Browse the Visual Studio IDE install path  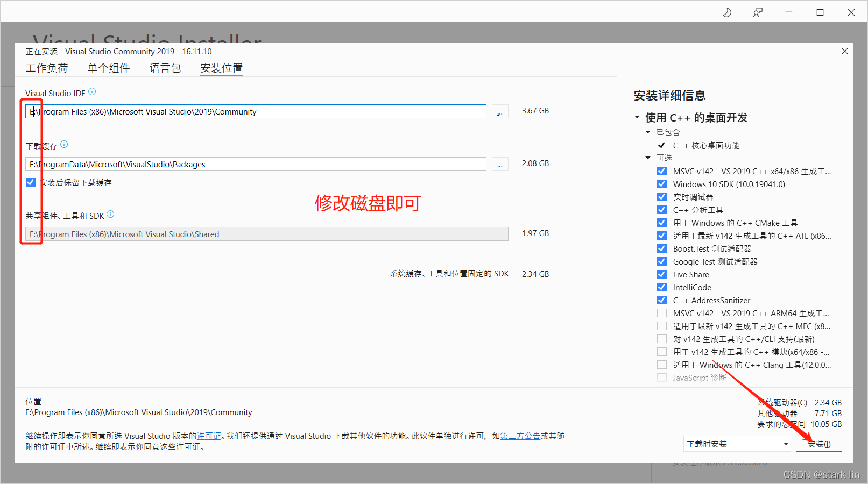click(x=499, y=111)
